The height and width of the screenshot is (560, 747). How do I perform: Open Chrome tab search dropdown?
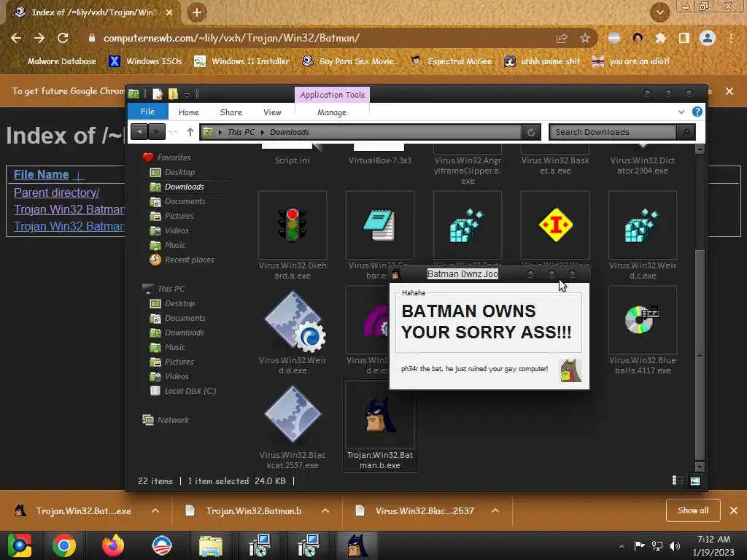(x=659, y=12)
